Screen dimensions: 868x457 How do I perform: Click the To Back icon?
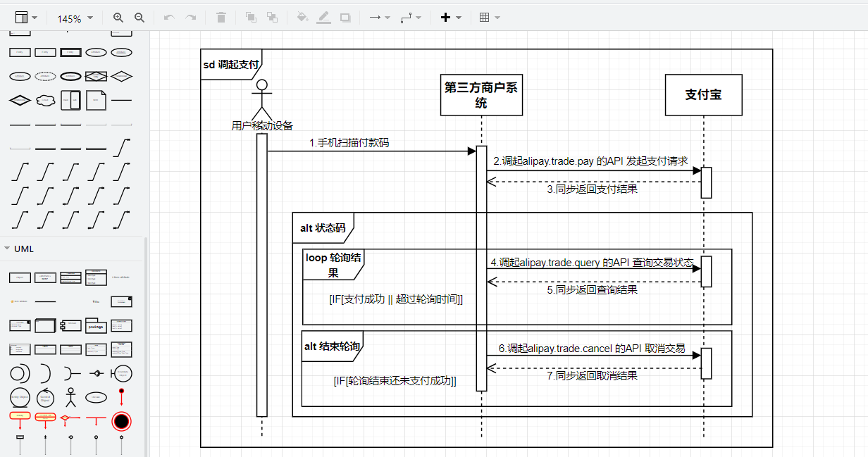pos(272,18)
